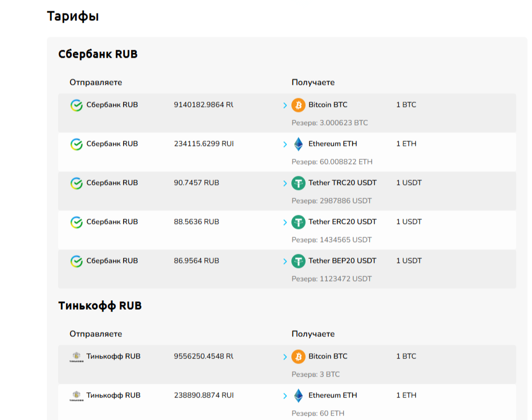Click reserve text 60.008822 ETH

332,162
